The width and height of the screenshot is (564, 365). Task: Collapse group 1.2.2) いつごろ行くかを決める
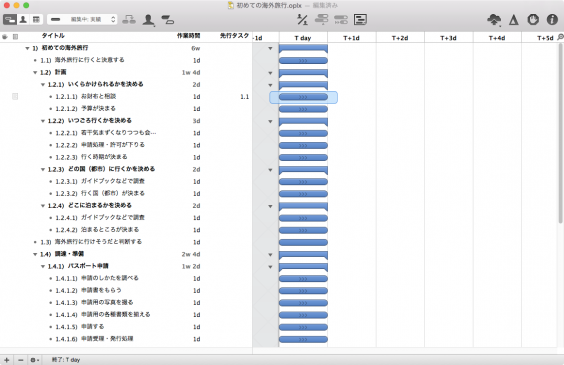coord(43,121)
